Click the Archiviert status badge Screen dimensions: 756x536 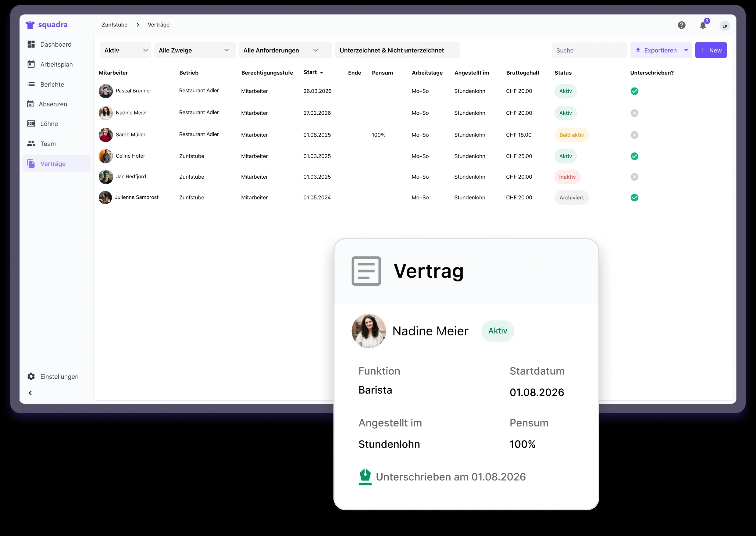[x=572, y=197]
